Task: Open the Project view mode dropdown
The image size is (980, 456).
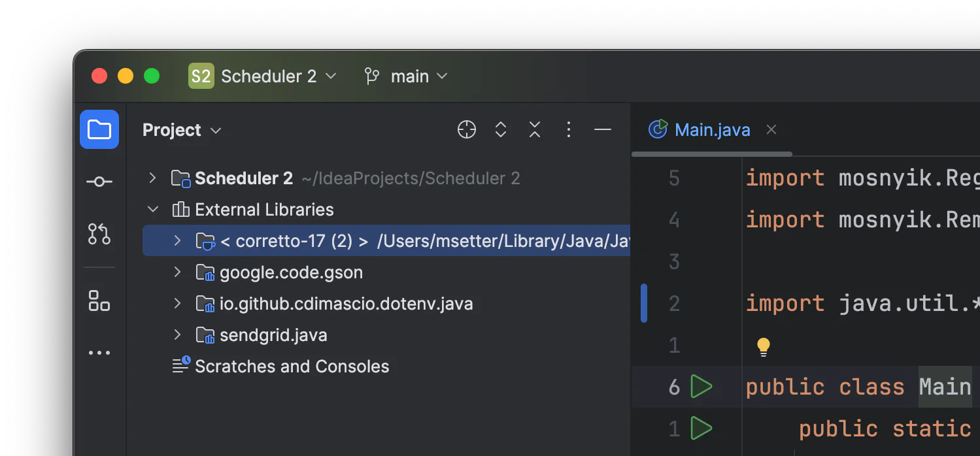Action: [182, 130]
